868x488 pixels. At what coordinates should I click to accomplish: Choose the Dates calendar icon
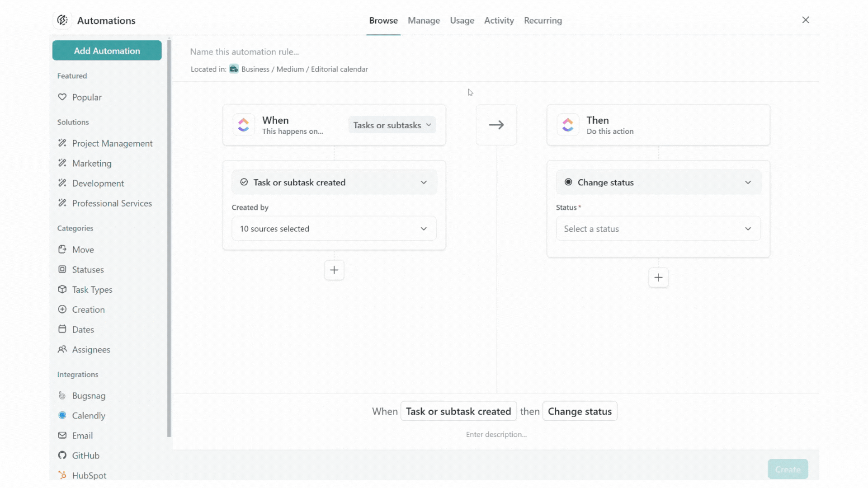[x=62, y=329]
